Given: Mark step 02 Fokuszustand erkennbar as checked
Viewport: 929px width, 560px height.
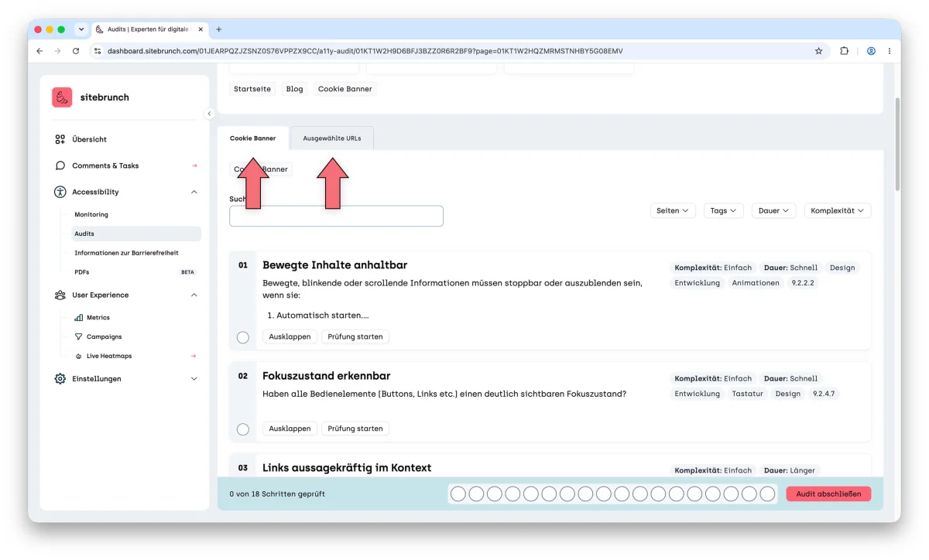Looking at the screenshot, I should [x=243, y=429].
